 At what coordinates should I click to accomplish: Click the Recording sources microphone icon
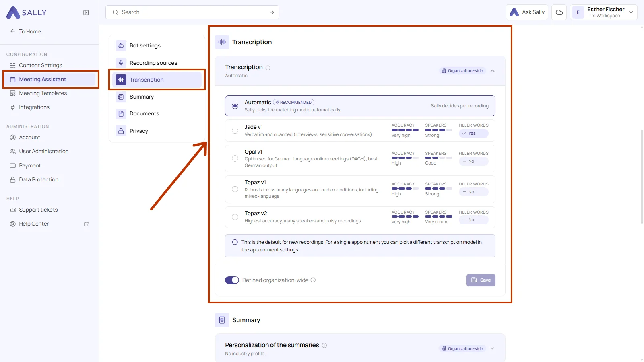click(121, 63)
